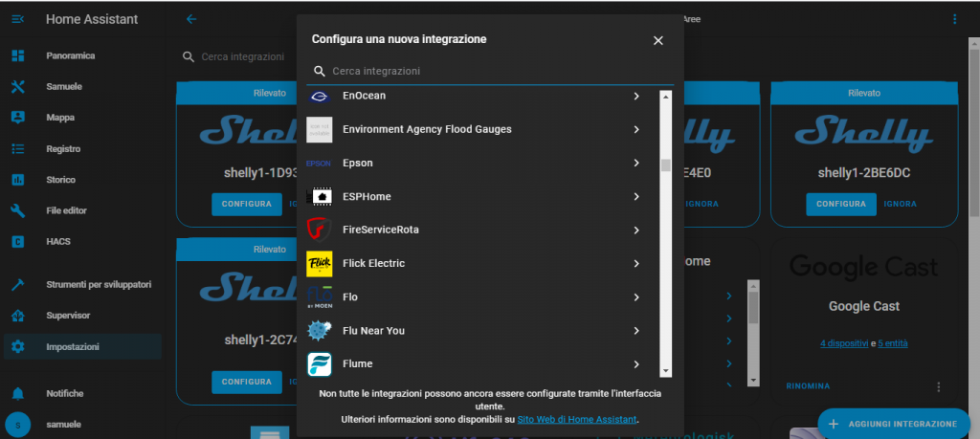Open the Storico chart icon
The height and width of the screenshot is (439, 980).
tap(17, 180)
